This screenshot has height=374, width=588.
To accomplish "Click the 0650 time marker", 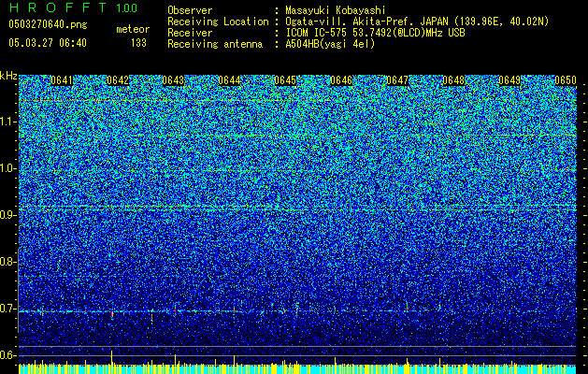I will (566, 80).
